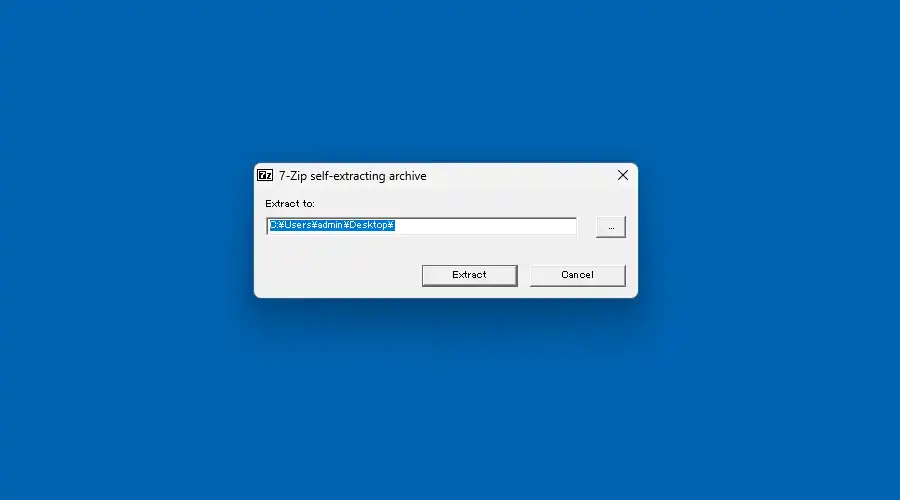Click the title bar area beside the X button
This screenshot has height=500, width=900.
click(x=519, y=176)
